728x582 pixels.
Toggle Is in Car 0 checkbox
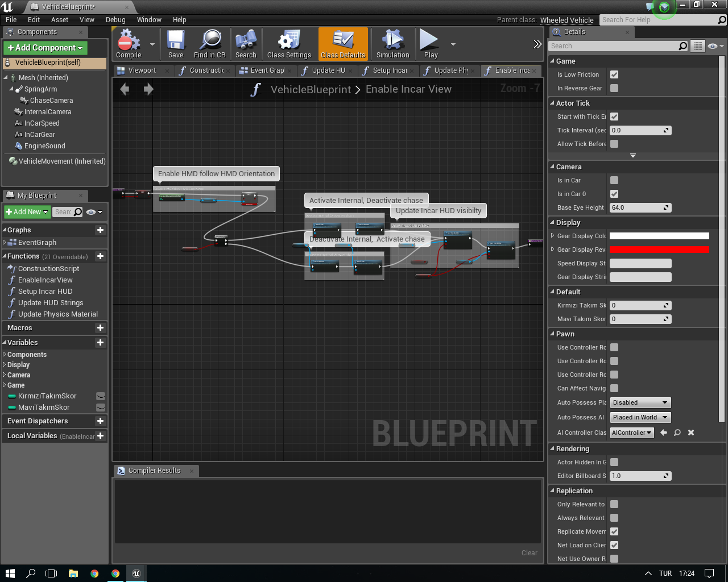click(x=614, y=194)
